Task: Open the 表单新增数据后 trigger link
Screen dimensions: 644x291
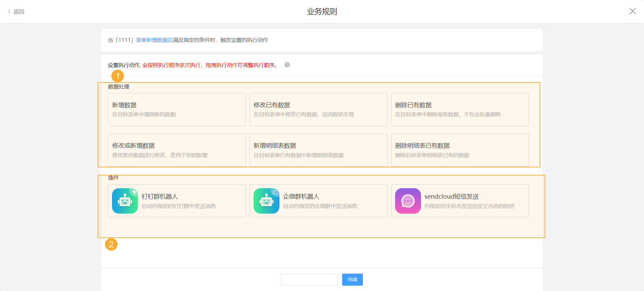Action: click(154, 40)
